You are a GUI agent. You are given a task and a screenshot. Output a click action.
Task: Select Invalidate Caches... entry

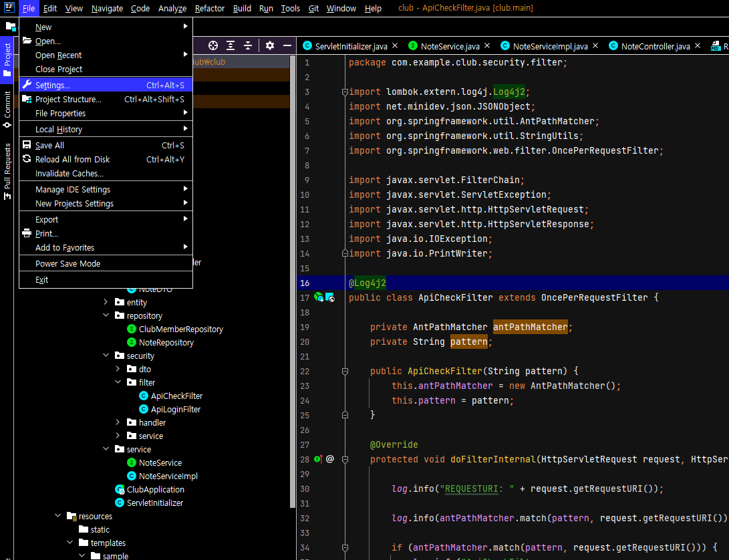pyautogui.click(x=106, y=173)
